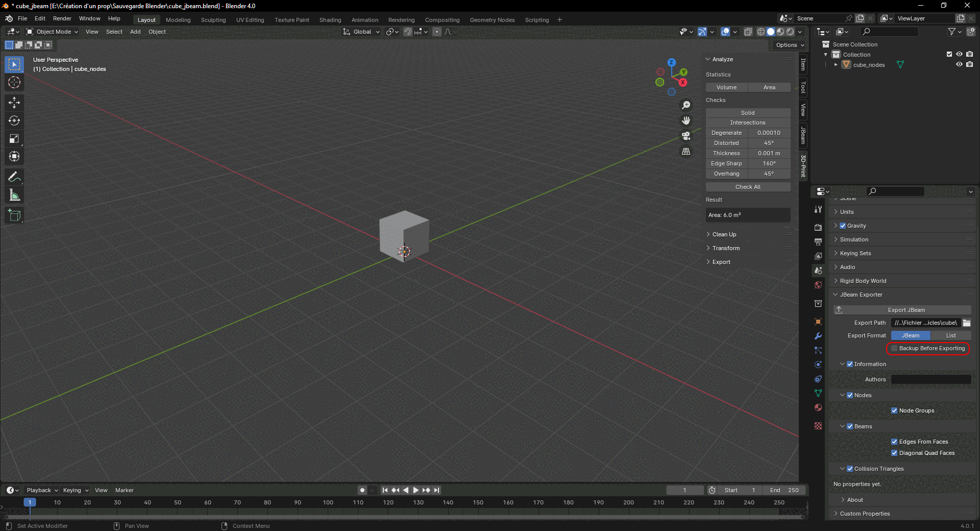Adjust the Thickness value field
Image resolution: width=980 pixels, height=531 pixels.
point(769,153)
